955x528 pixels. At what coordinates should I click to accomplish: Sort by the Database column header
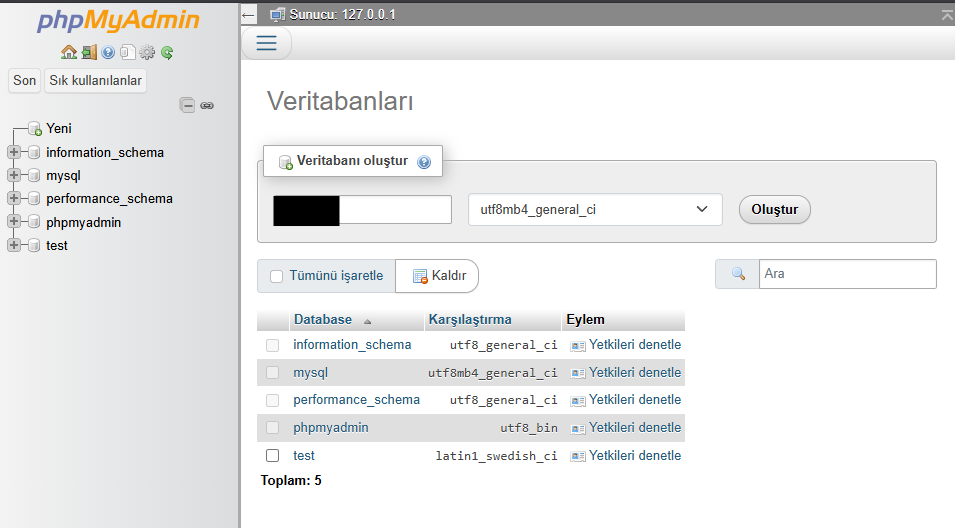tap(323, 320)
